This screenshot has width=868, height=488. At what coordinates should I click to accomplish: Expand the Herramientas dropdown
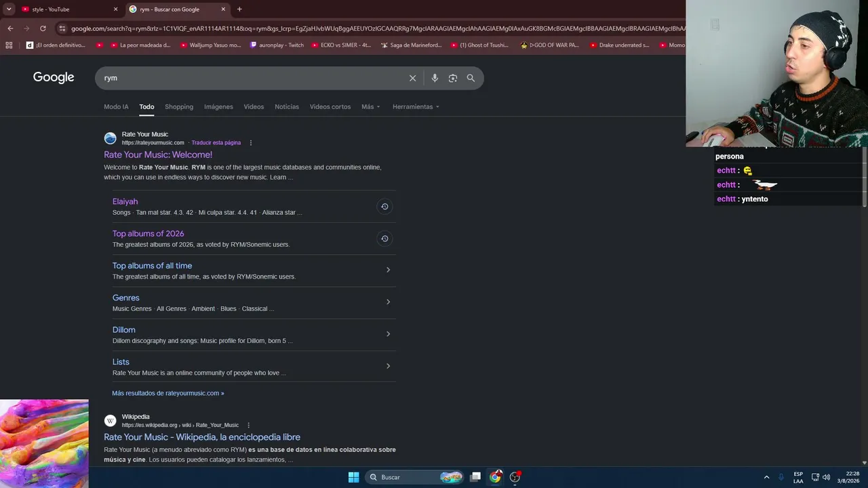click(416, 107)
